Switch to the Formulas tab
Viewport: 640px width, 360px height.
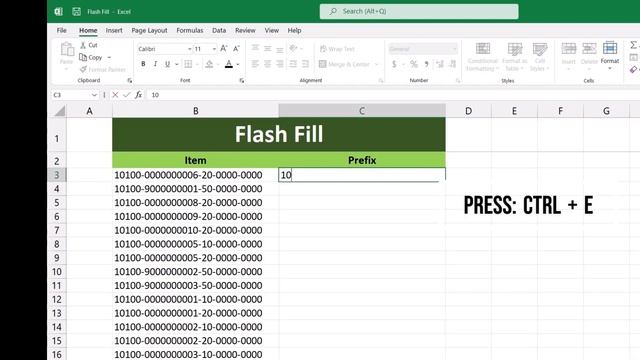(x=190, y=30)
